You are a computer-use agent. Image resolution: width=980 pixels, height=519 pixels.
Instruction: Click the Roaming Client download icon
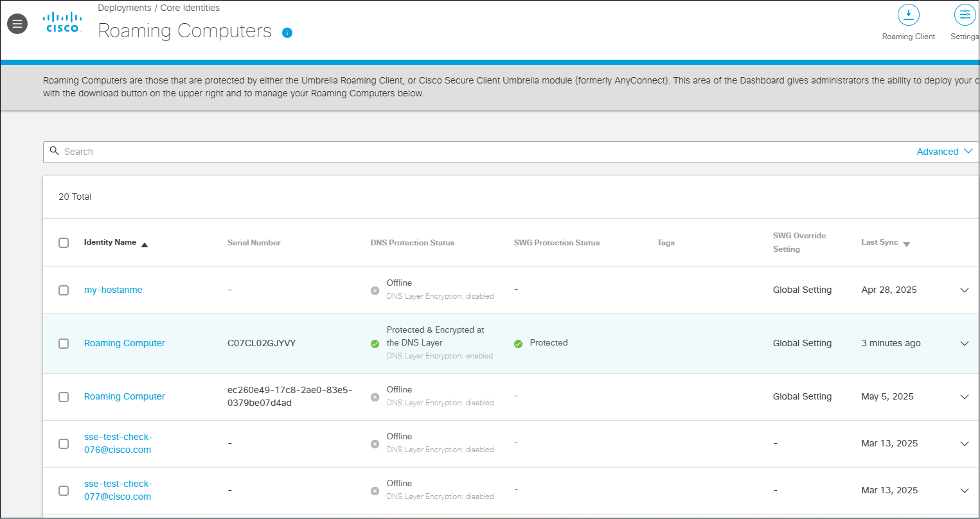pyautogui.click(x=908, y=15)
